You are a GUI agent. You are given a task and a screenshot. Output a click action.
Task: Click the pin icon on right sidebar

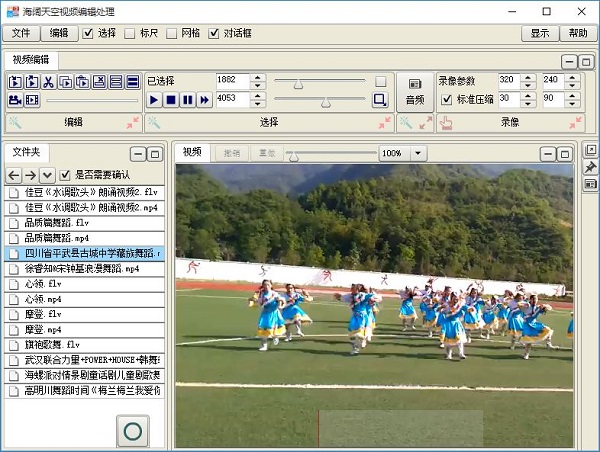pos(590,167)
